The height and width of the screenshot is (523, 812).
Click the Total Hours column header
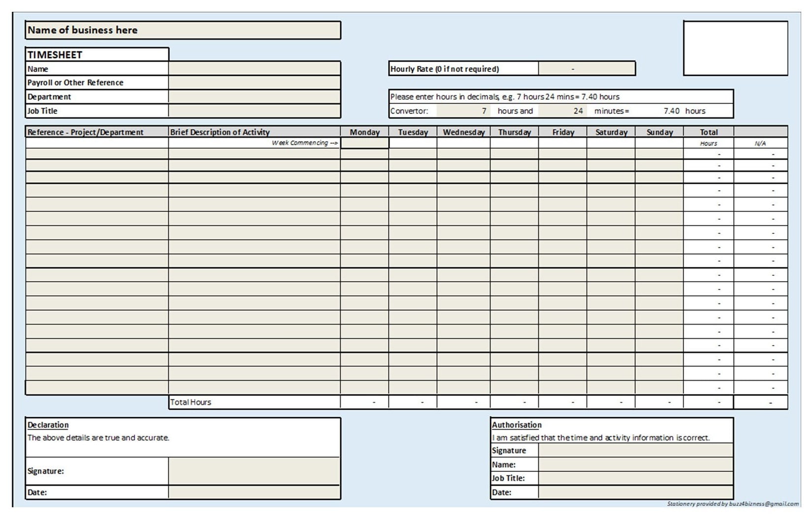coord(709,132)
